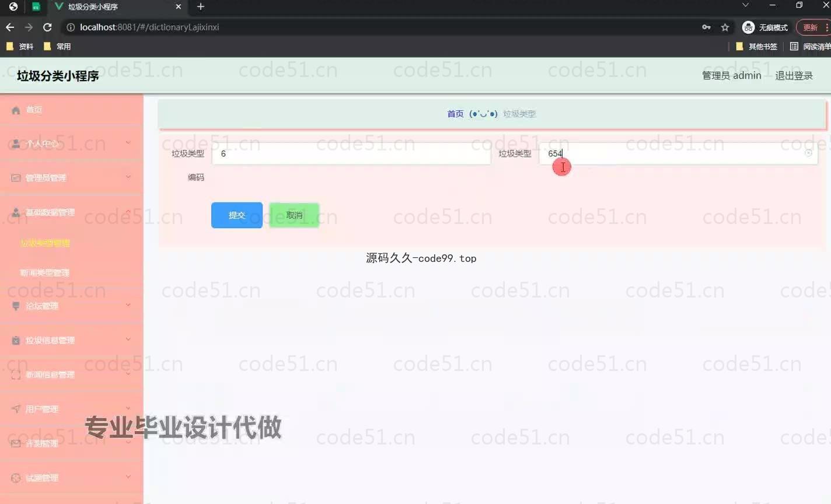Click the chat icon beside 论坛管理

pyautogui.click(x=16, y=306)
